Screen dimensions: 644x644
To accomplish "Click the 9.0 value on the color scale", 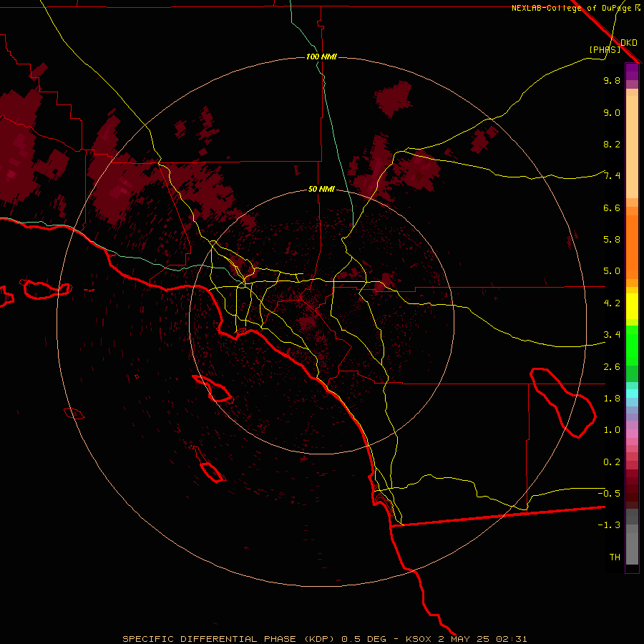I will tap(612, 112).
